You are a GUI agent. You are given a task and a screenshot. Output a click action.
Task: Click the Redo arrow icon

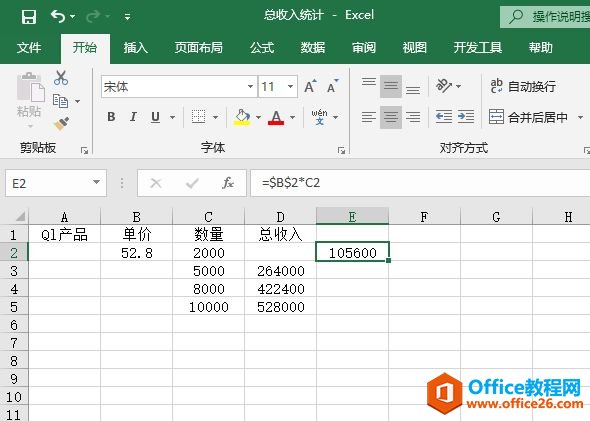click(93, 17)
